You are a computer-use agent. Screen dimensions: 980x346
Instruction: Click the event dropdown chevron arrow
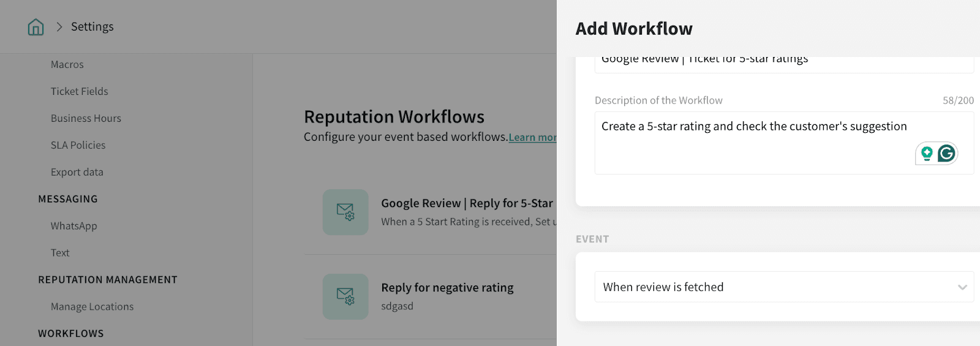coord(962,287)
